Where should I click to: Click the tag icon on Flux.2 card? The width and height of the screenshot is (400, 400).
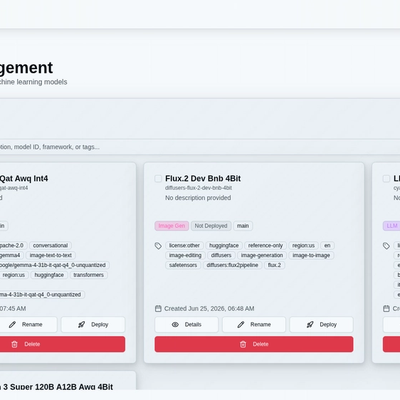click(158, 246)
